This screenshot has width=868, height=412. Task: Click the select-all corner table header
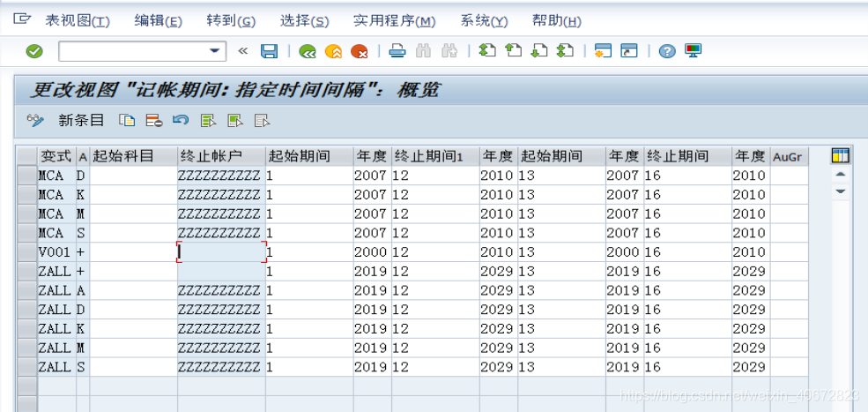pos(27,156)
